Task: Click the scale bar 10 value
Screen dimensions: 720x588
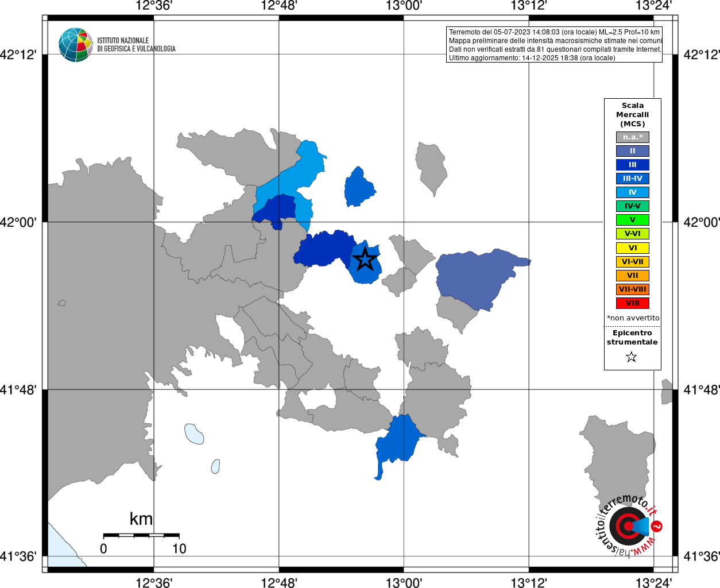Action: point(179,548)
